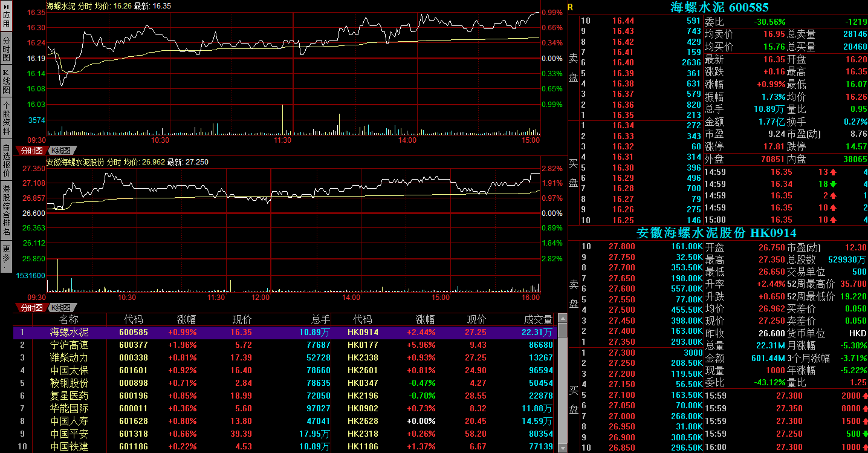Sort by 代码 header next to 名称

point(134,319)
